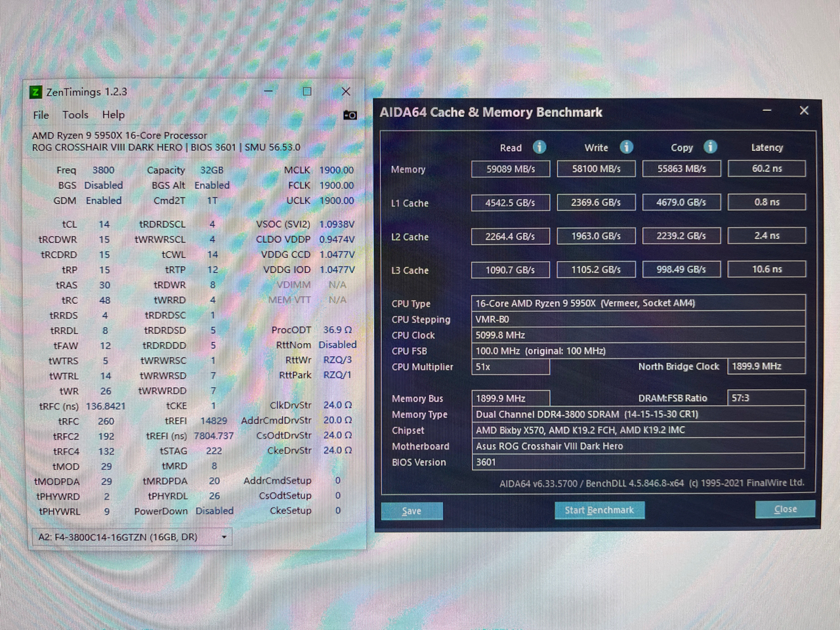Click the info icon next to Write
The width and height of the screenshot is (840, 630).
click(x=626, y=147)
